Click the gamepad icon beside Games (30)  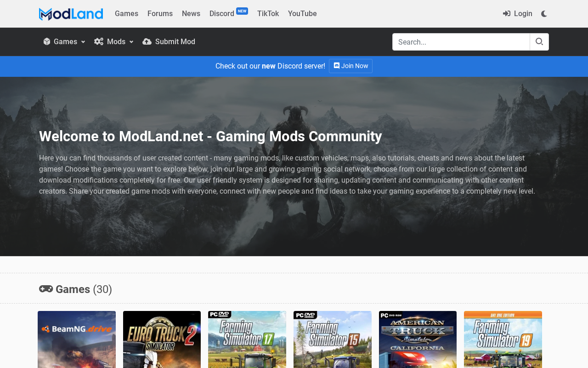[46, 289]
